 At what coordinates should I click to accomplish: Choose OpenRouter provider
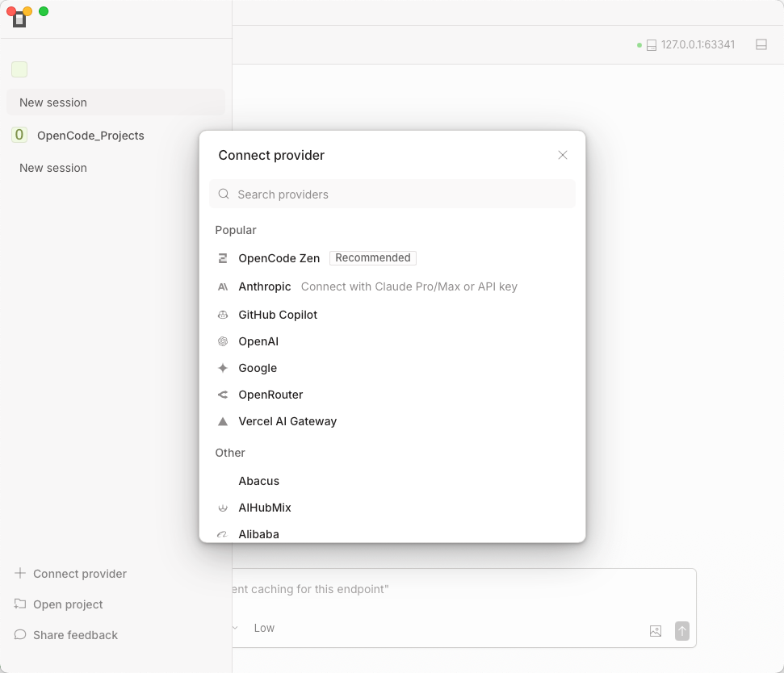270,395
